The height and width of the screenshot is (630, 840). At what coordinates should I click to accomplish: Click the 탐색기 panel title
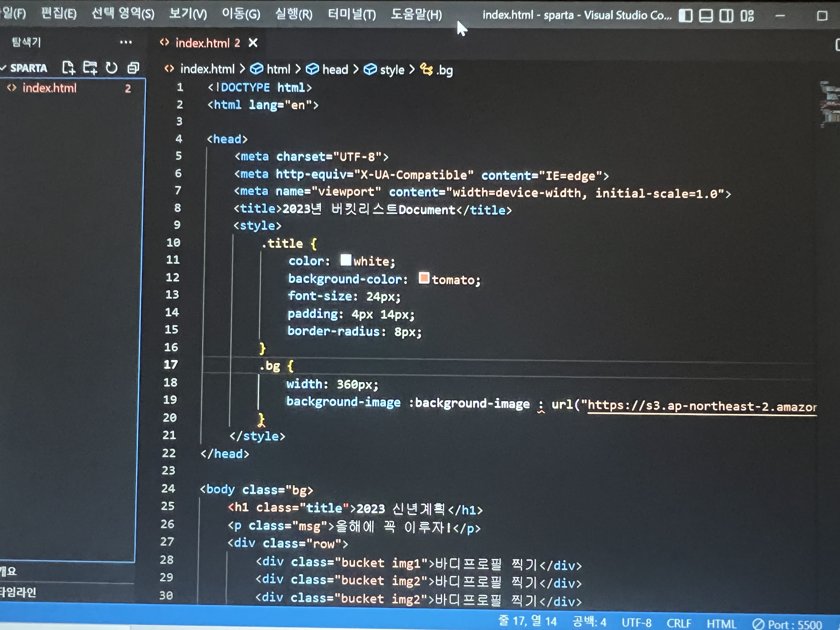click(x=26, y=42)
